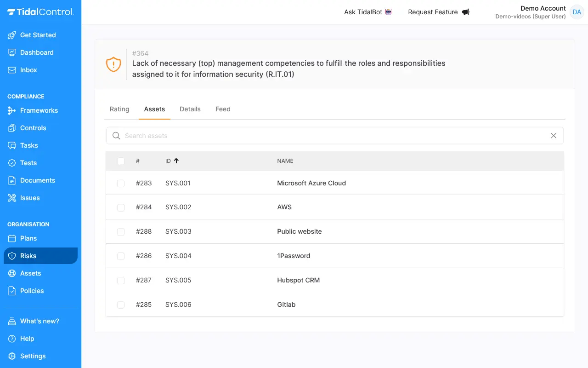The width and height of the screenshot is (588, 368).
Task: Click the Policies document icon
Action: tap(12, 291)
